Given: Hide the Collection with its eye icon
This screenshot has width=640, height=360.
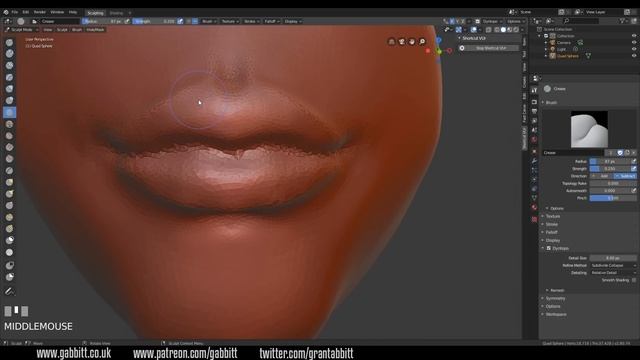Looking at the screenshot, I should click(634, 36).
